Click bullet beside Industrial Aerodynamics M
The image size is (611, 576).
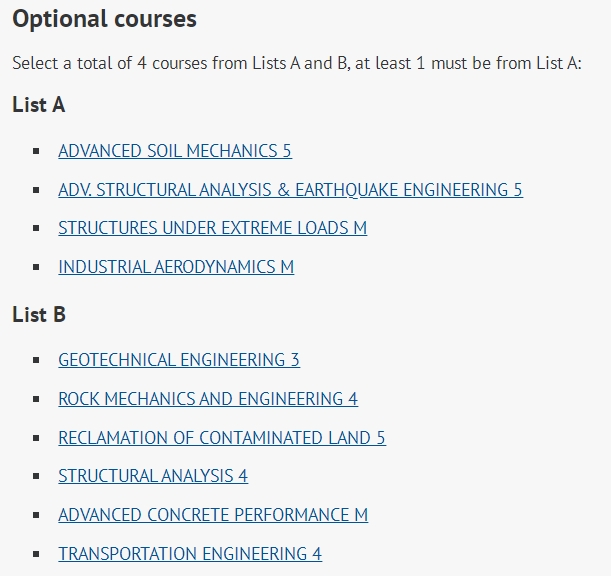coord(36,267)
